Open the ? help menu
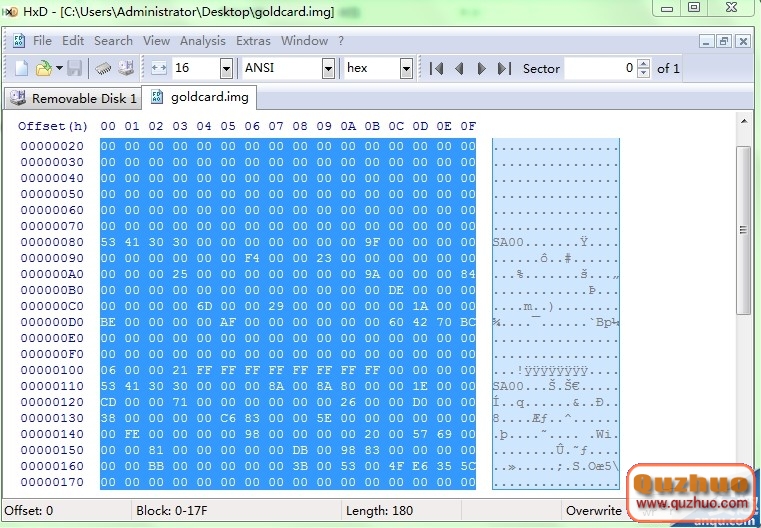 (341, 41)
